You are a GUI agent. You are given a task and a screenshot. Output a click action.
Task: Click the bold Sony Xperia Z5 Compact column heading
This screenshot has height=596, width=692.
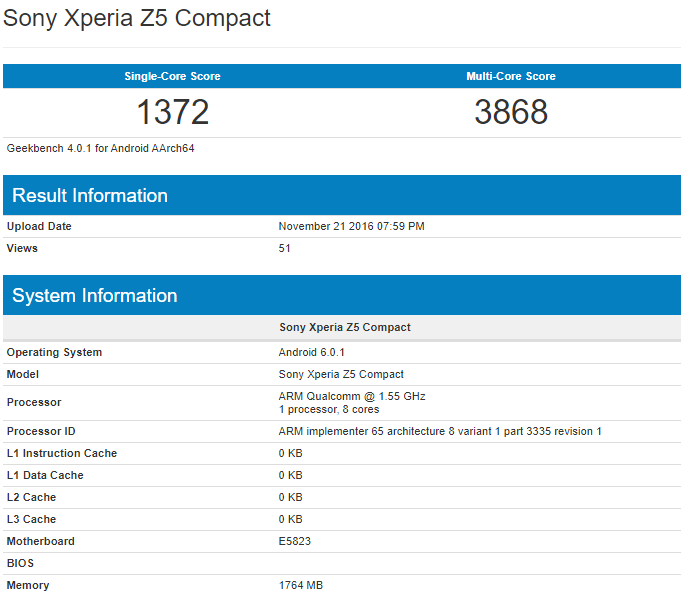(345, 328)
